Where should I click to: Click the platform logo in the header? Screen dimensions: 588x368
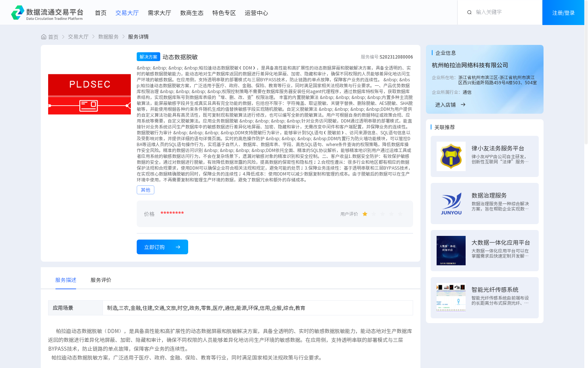47,13
